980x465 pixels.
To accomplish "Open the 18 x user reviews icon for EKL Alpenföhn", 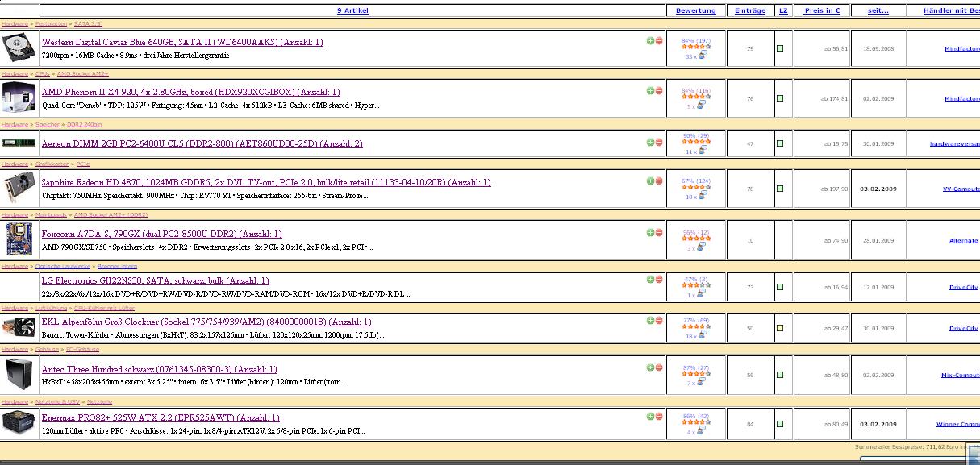I will [702, 336].
